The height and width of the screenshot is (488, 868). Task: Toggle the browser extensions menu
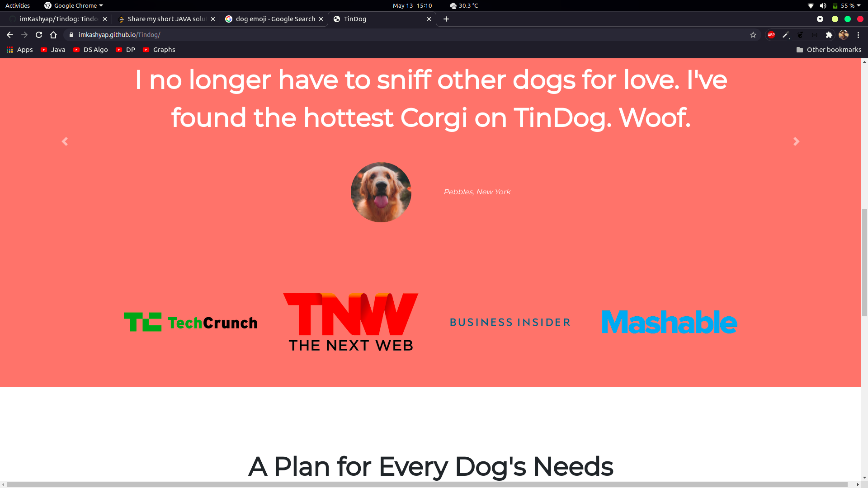[829, 34]
